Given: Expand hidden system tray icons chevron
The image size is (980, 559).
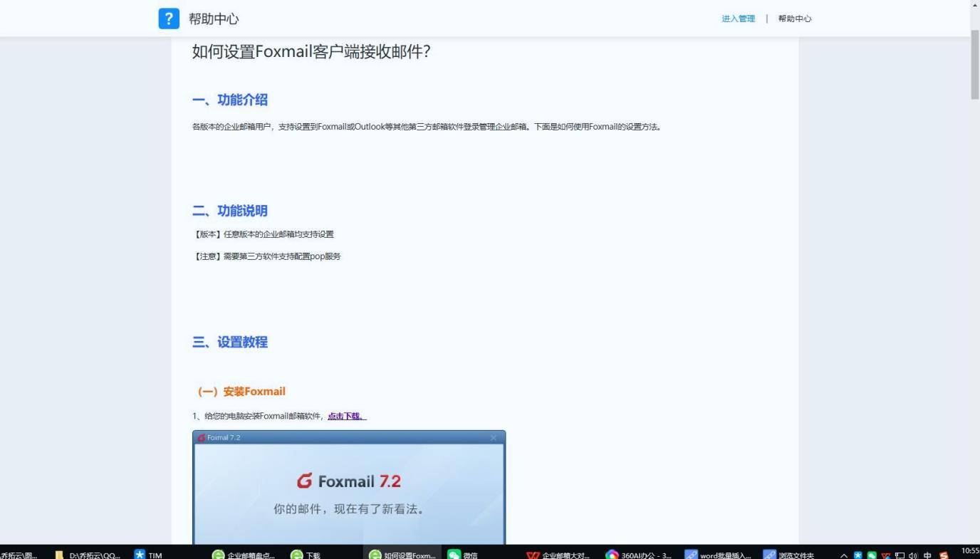Looking at the screenshot, I should 844,555.
